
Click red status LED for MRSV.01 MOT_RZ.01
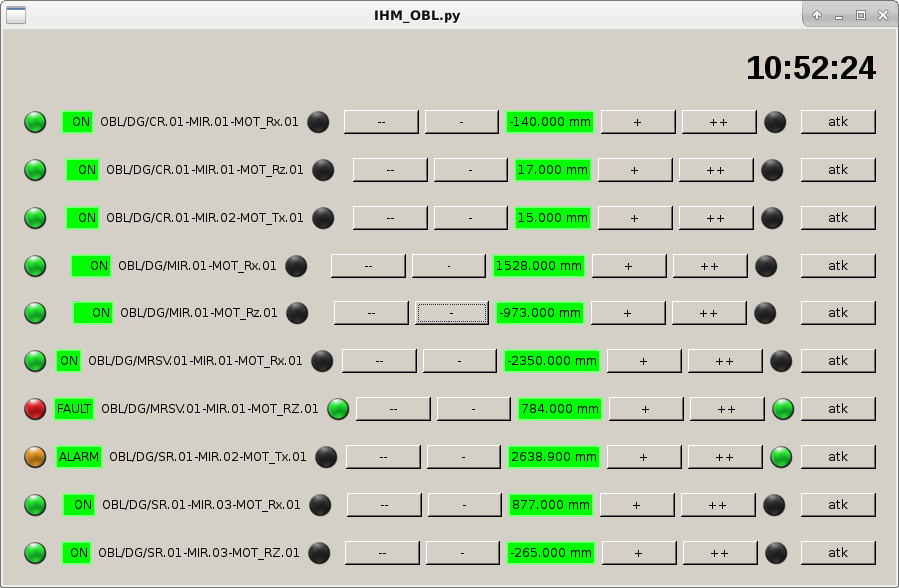(x=35, y=409)
